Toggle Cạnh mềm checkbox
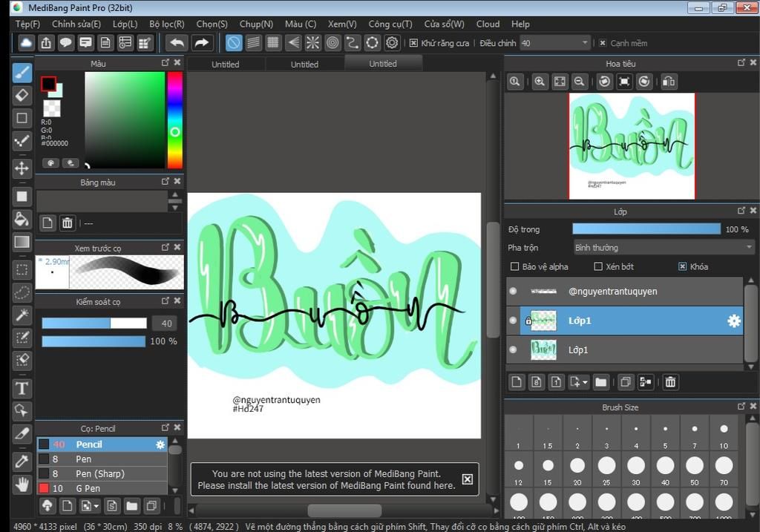The height and width of the screenshot is (532, 760). tap(603, 43)
